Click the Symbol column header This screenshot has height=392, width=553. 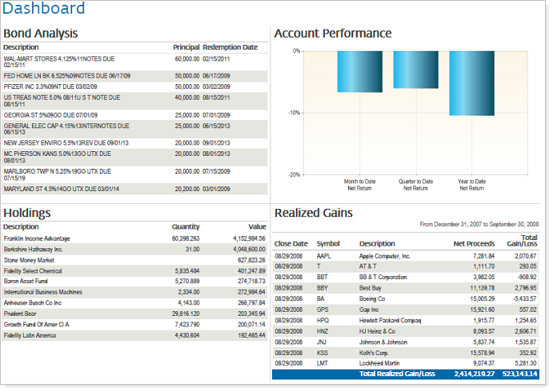328,243
